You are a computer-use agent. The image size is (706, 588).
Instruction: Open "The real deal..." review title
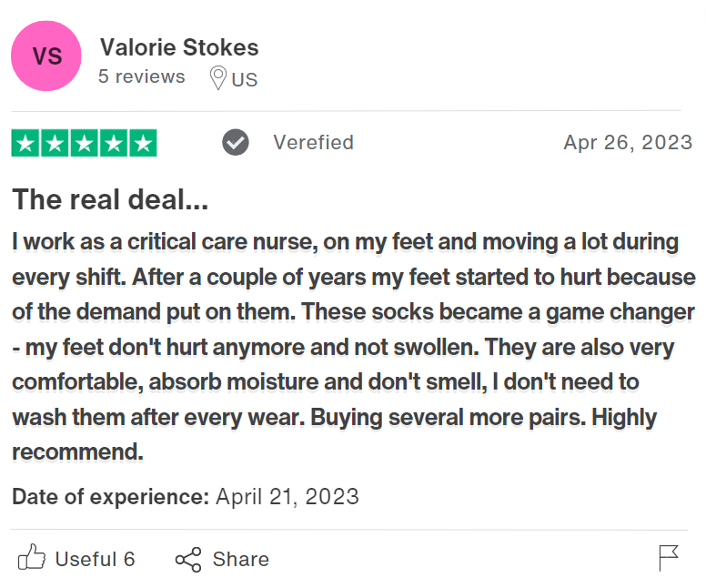(112, 199)
